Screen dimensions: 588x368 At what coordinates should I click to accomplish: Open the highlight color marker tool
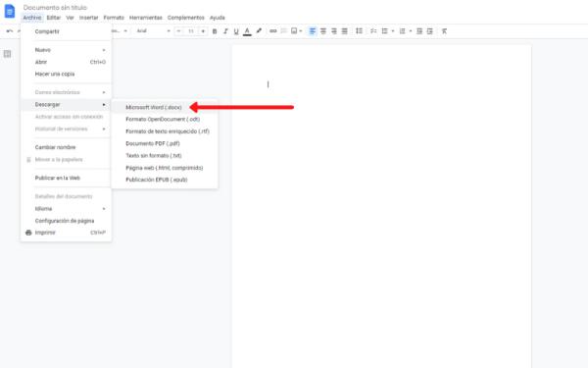click(x=259, y=31)
